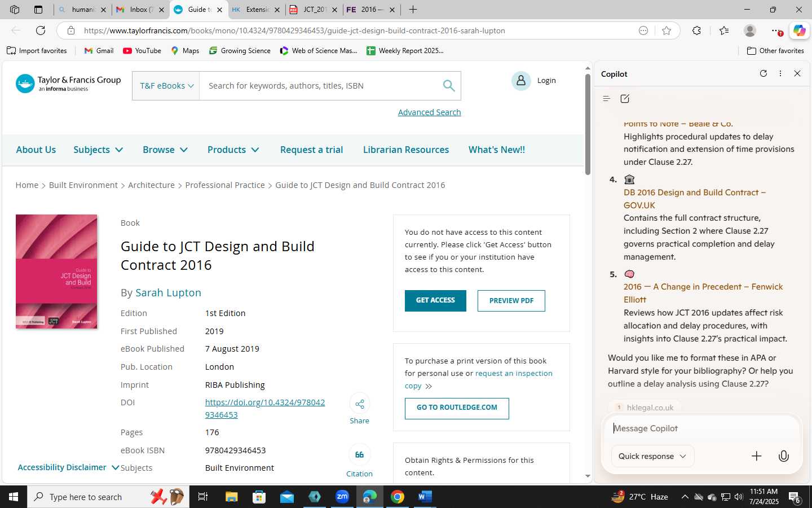The image size is (812, 508).
Task: Expand T&F eBooks search scope dropdown
Action: click(x=166, y=86)
